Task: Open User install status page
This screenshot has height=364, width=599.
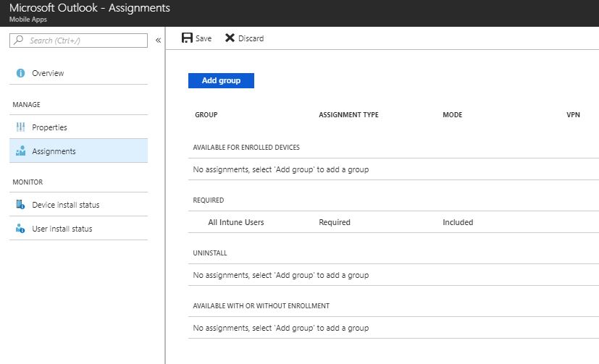Action: pyautogui.click(x=78, y=229)
